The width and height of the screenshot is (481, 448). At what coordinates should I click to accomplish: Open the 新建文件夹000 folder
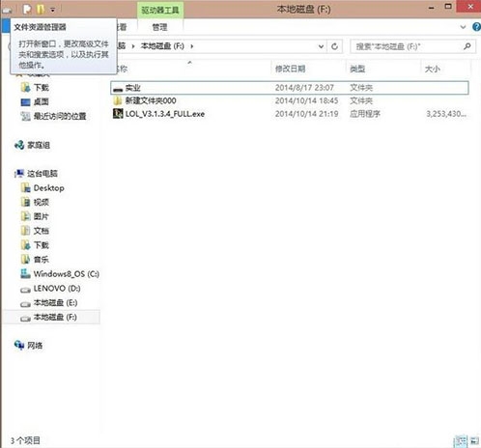click(151, 100)
